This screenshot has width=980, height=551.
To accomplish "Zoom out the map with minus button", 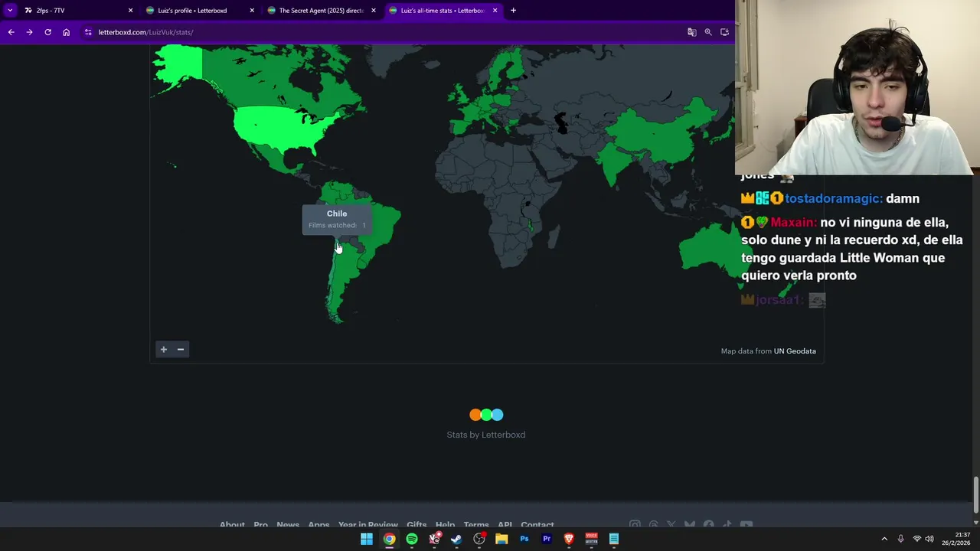I will (x=181, y=349).
